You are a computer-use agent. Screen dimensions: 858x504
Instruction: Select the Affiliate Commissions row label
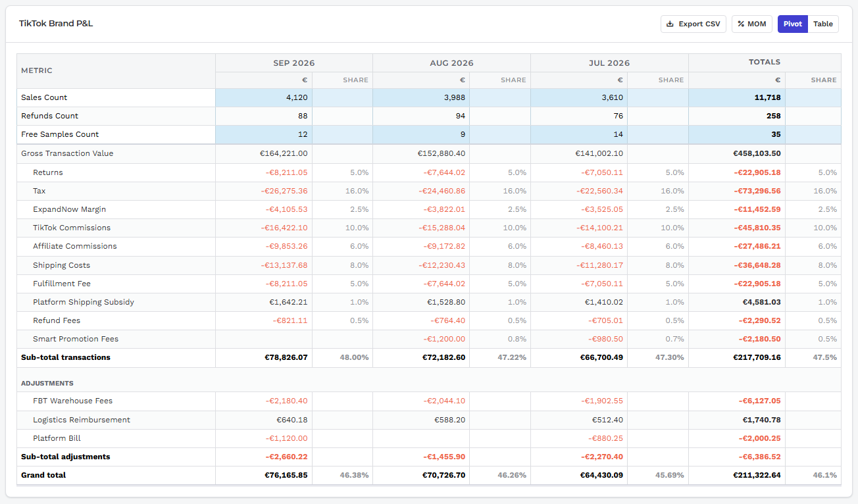coord(75,246)
